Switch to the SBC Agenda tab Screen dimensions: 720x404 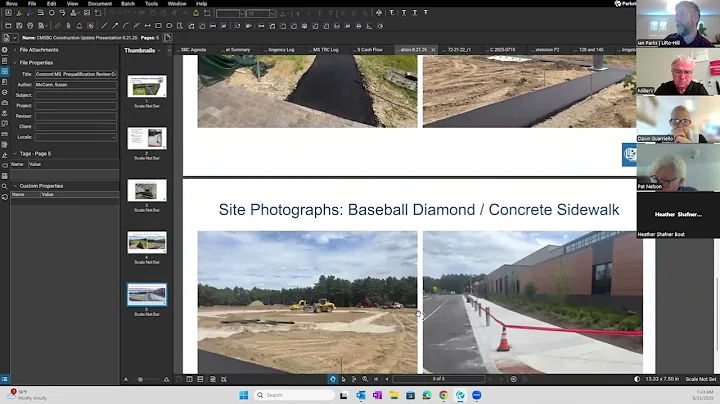(193, 50)
